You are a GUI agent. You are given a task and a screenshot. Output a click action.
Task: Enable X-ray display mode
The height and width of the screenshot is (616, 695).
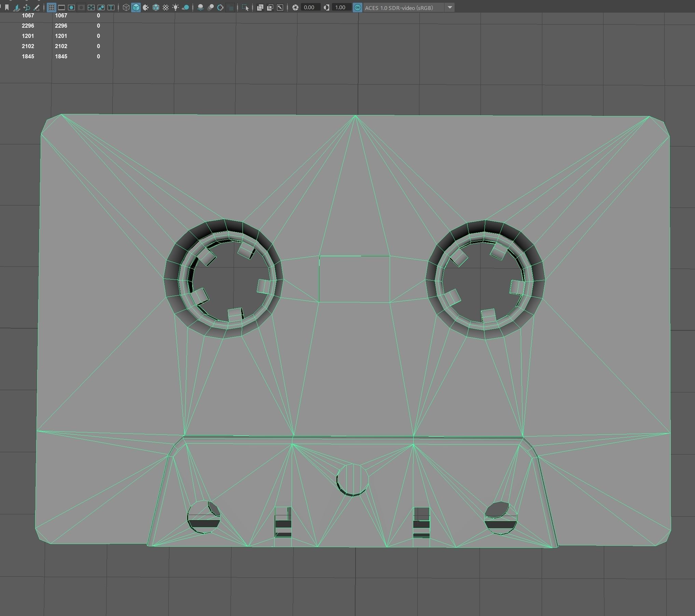[x=260, y=7]
